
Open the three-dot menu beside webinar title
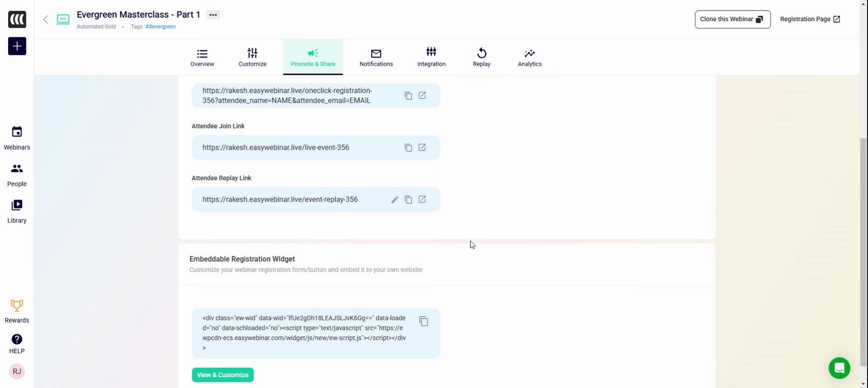pos(213,15)
